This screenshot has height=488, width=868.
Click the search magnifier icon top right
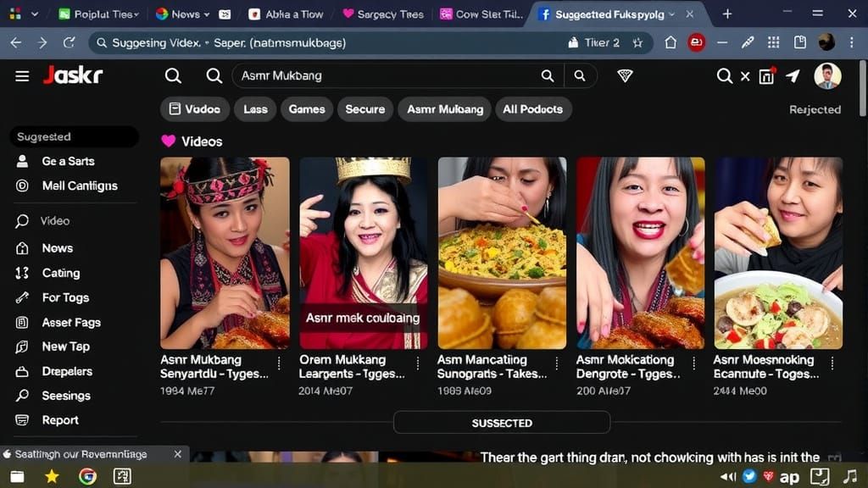(x=725, y=75)
